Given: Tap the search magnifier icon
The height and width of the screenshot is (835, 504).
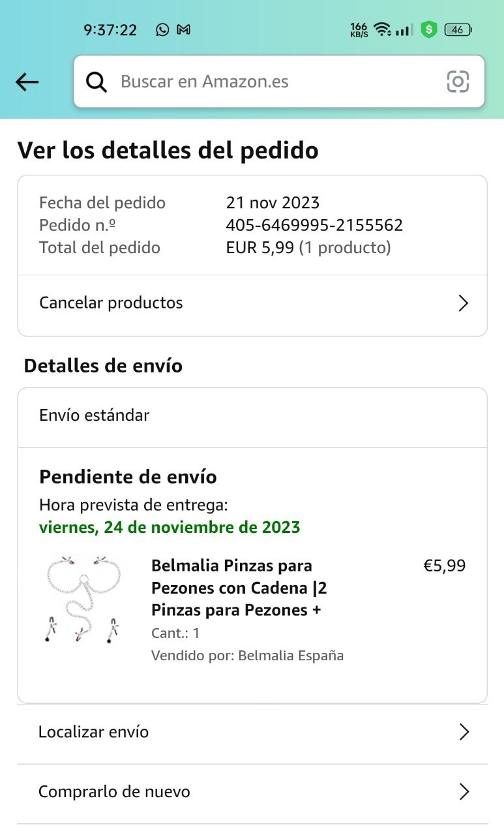Looking at the screenshot, I should [x=96, y=82].
